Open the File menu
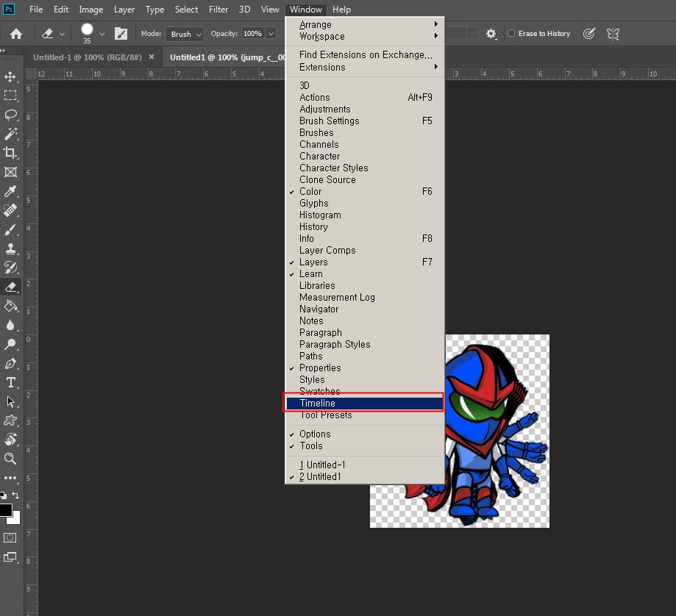The width and height of the screenshot is (676, 616). (x=36, y=9)
